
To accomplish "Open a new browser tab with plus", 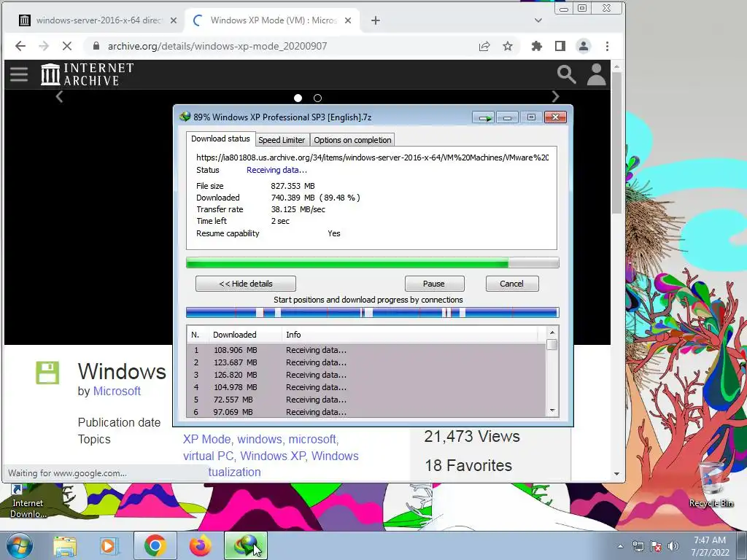I will point(376,20).
